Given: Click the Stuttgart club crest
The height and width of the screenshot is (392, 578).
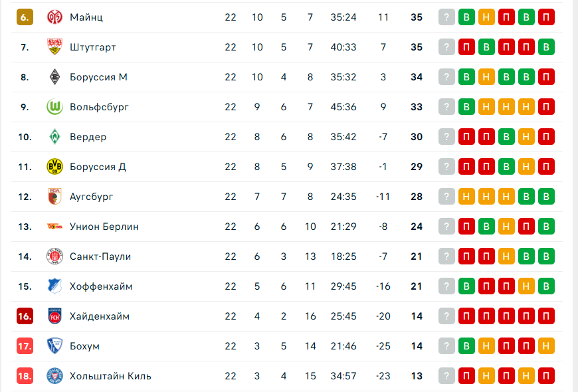Looking at the screenshot, I should (x=54, y=47).
